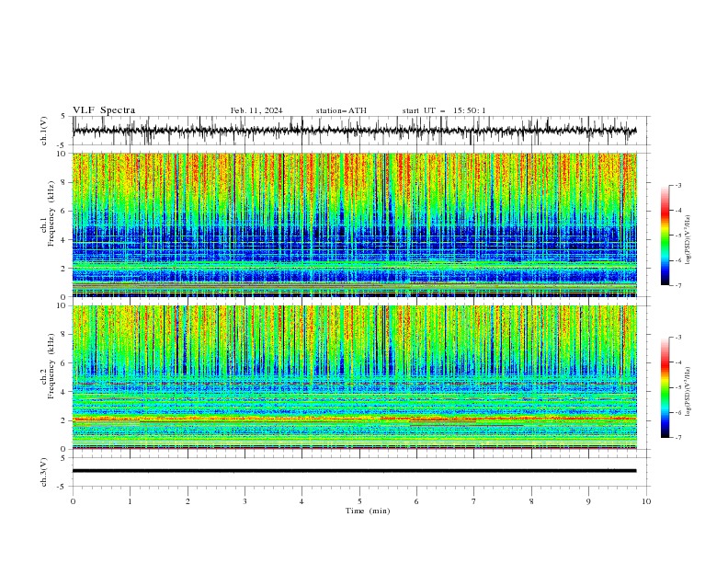728x563 pixels.
Task: Click the "-3" tick on ch.1 color bar
Action: click(x=678, y=185)
